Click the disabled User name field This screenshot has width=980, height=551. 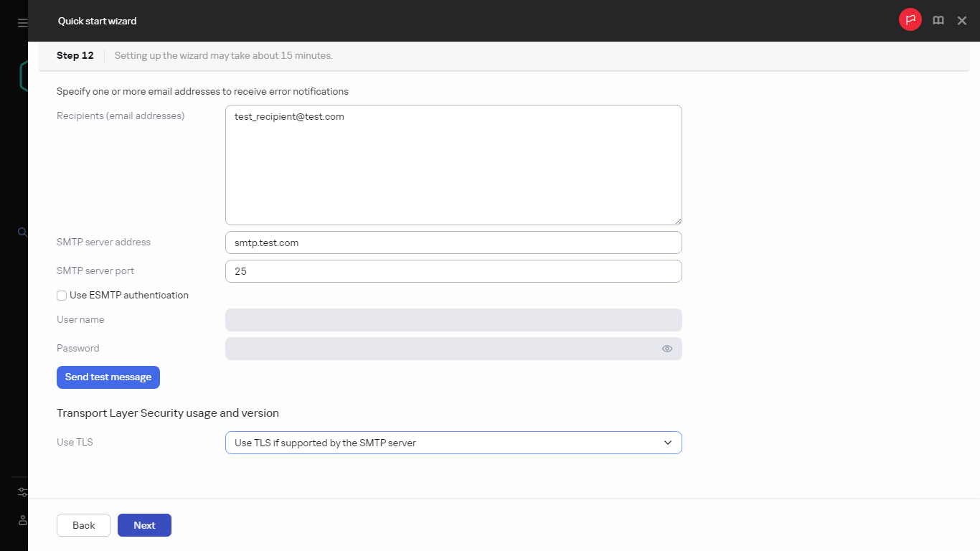click(453, 319)
